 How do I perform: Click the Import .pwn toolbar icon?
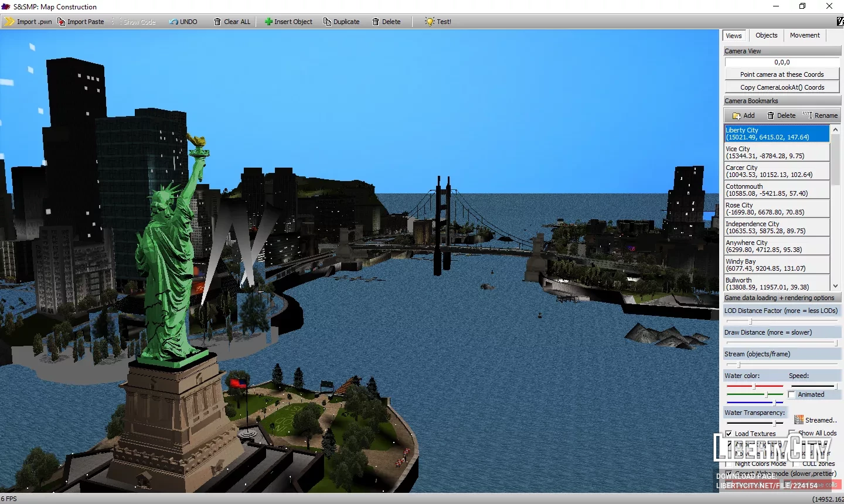(x=10, y=22)
